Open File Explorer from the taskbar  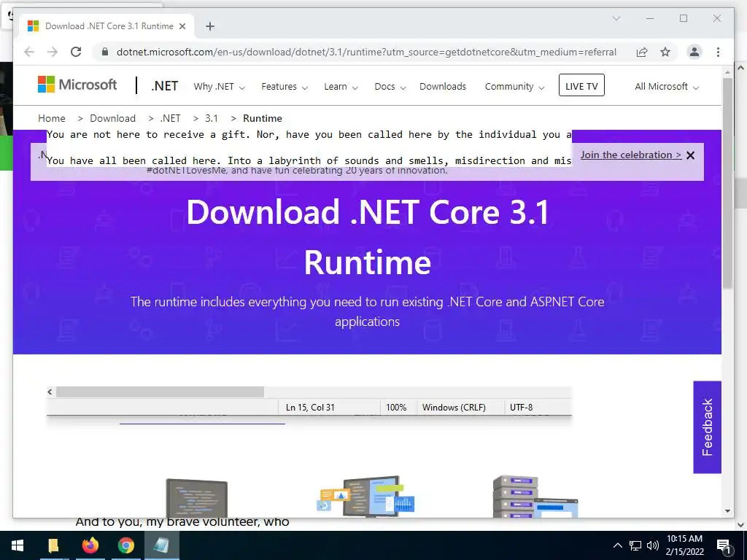tap(53, 545)
